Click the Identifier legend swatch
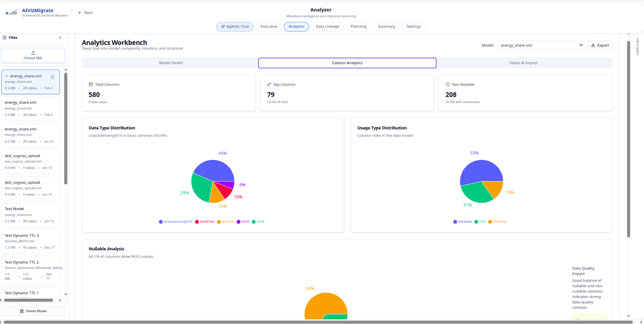This screenshot has width=644, height=324. pyautogui.click(x=490, y=222)
